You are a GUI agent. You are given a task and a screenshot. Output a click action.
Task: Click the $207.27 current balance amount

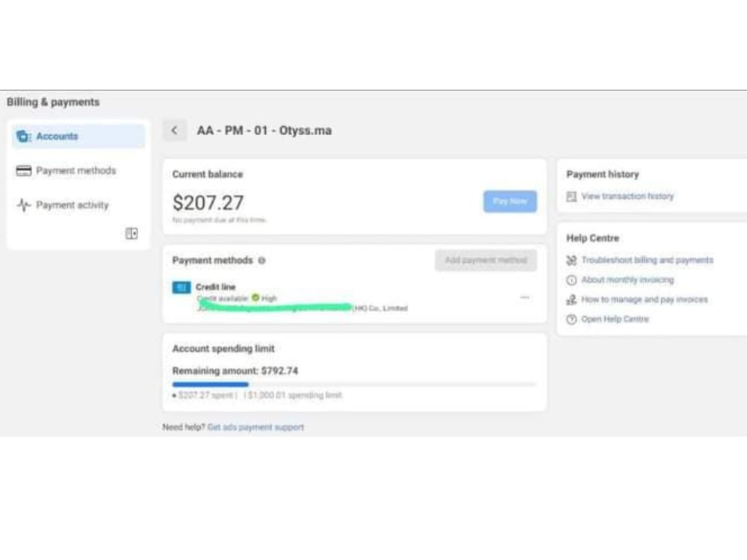tap(208, 203)
